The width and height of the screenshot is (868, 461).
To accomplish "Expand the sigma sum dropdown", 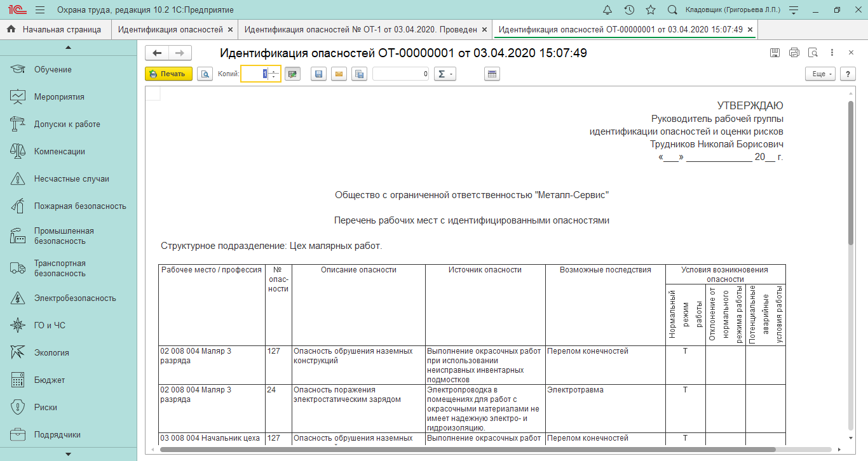I will (x=445, y=74).
